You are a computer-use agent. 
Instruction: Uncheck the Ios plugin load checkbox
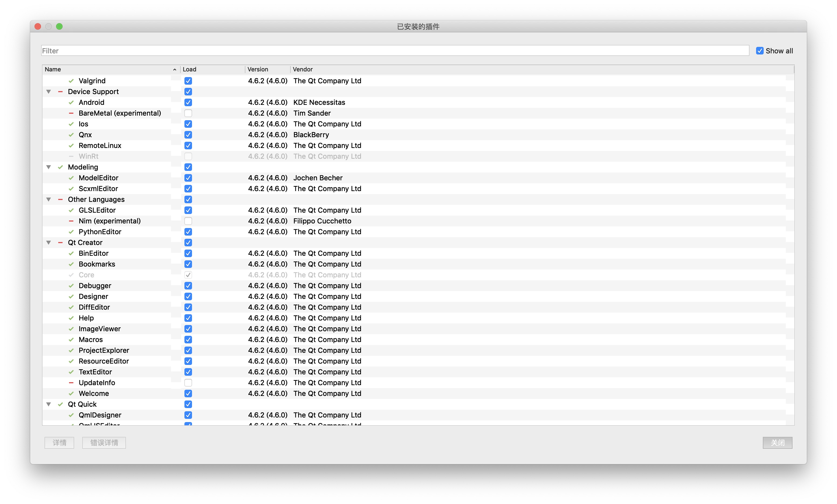click(x=188, y=124)
